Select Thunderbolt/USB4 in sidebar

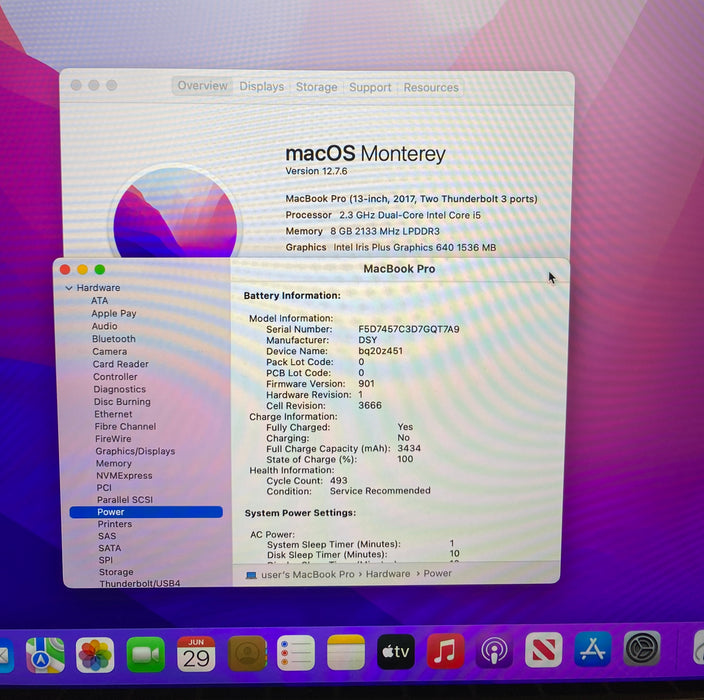point(140,583)
